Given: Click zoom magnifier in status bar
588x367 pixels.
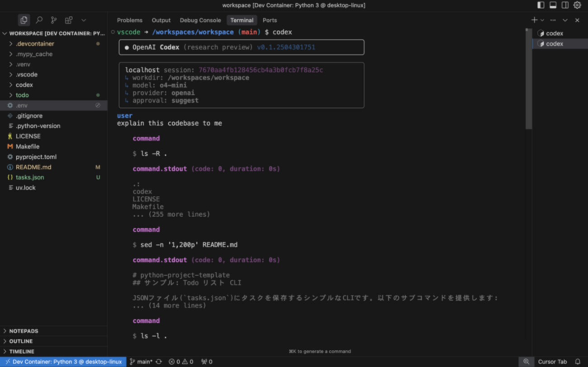Looking at the screenshot, I should coord(526,362).
